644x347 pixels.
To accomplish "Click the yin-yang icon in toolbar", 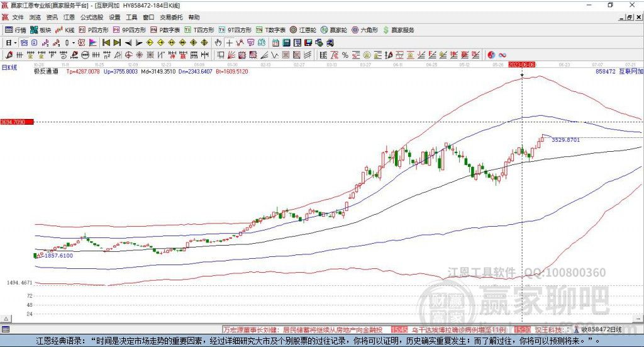I will pyautogui.click(x=491, y=55).
